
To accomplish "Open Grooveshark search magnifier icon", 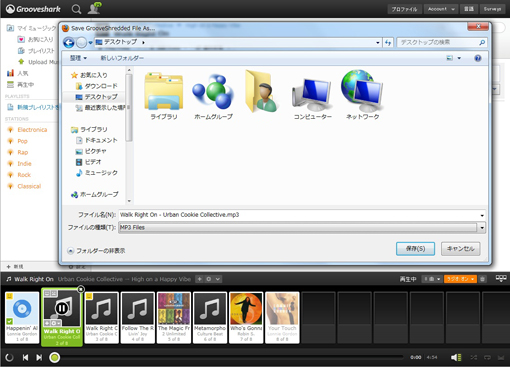I will 76,9.
